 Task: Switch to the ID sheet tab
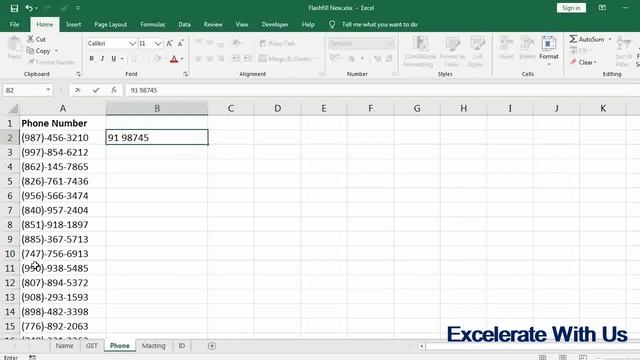point(182,346)
